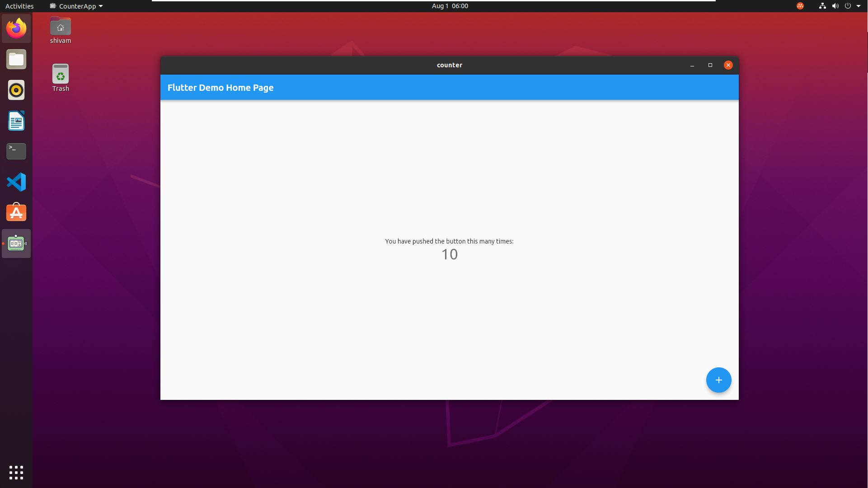Open the Files manager icon in dock
Screen dimensions: 868x488
16,59
